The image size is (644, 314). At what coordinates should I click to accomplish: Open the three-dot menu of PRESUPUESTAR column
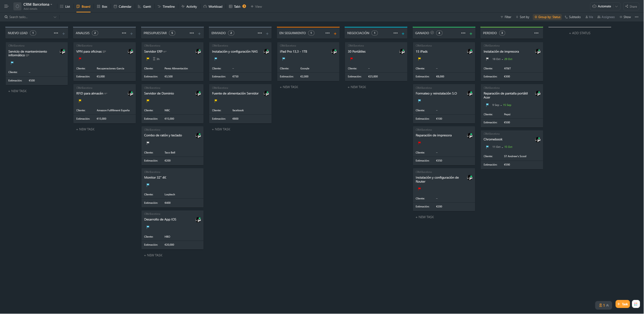(x=192, y=33)
